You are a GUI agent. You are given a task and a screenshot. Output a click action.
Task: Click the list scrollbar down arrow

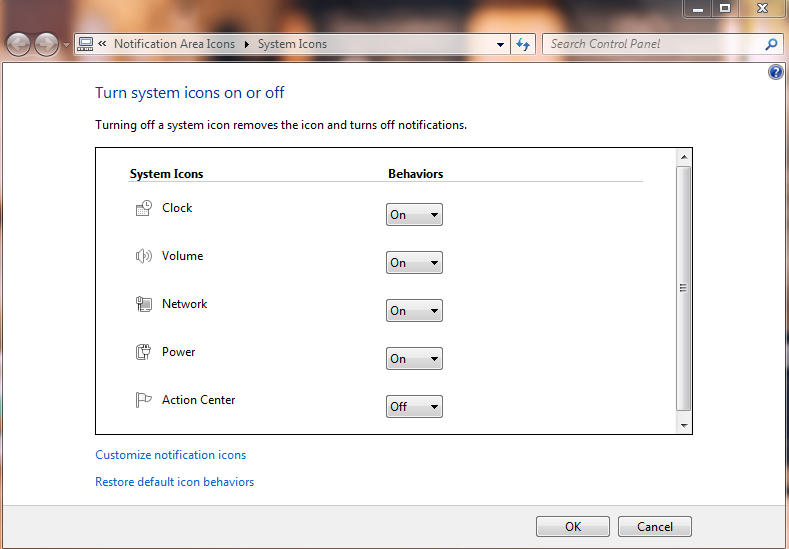[x=684, y=426]
